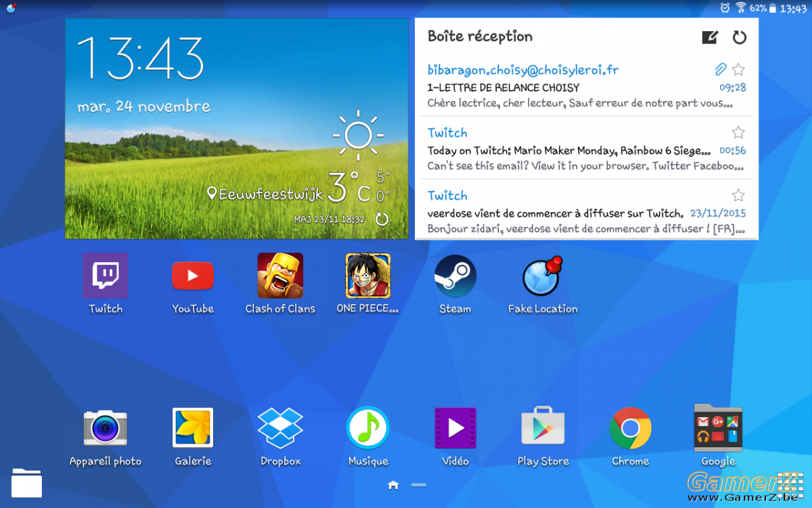Open the Twitch app
The width and height of the screenshot is (812, 508).
pos(105,276)
